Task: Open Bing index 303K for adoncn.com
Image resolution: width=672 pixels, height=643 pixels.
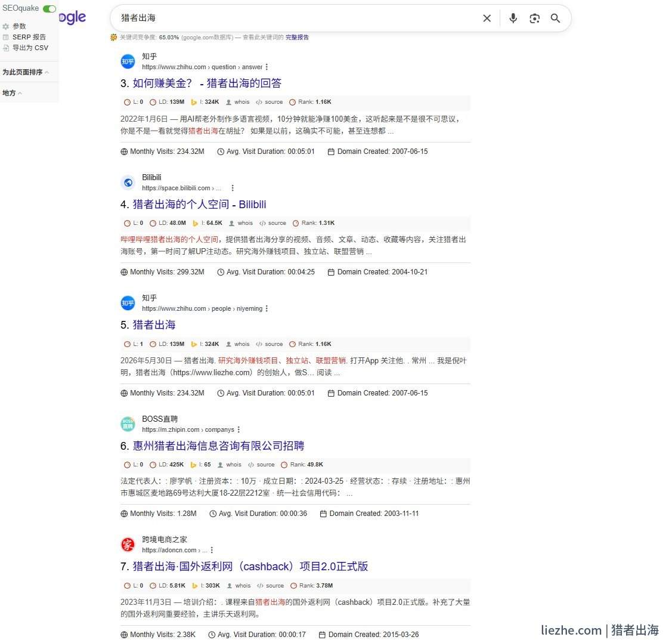Action: coord(206,586)
